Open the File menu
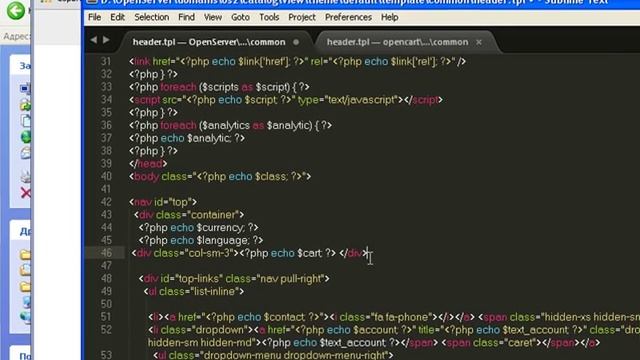 (94, 17)
